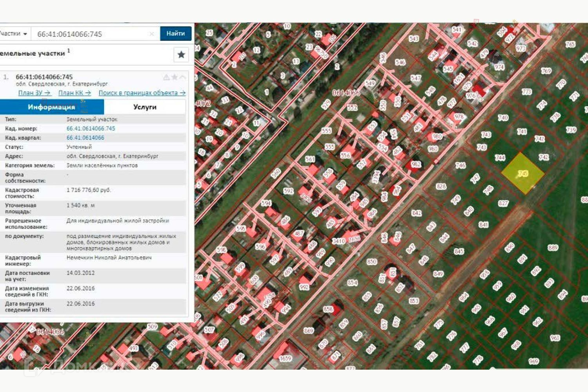This screenshot has height=392, width=588.
Task: Select the Земли населённых пунктов category value
Action: pos(102,165)
